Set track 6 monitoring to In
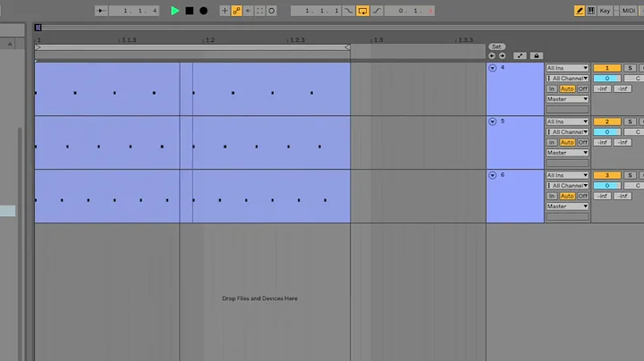 (x=552, y=197)
